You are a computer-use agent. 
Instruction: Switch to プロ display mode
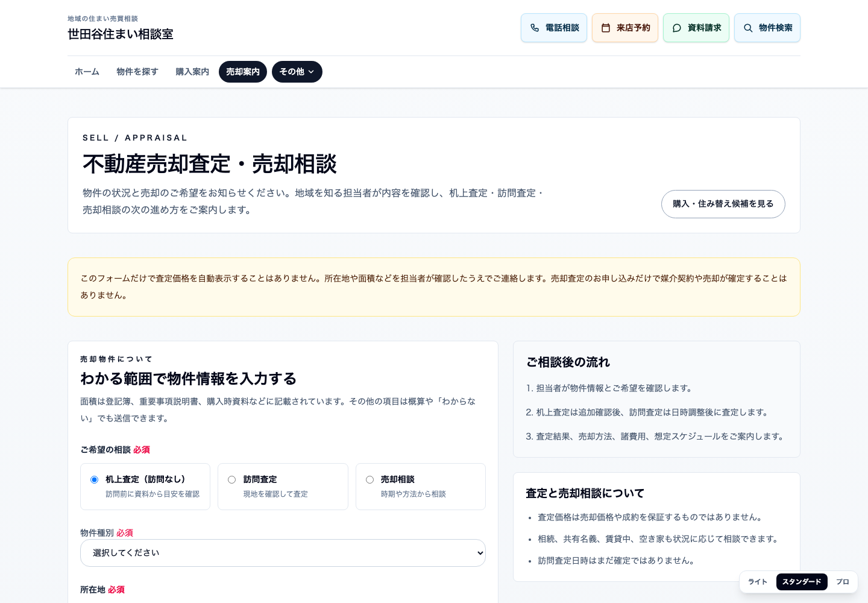[x=843, y=582]
